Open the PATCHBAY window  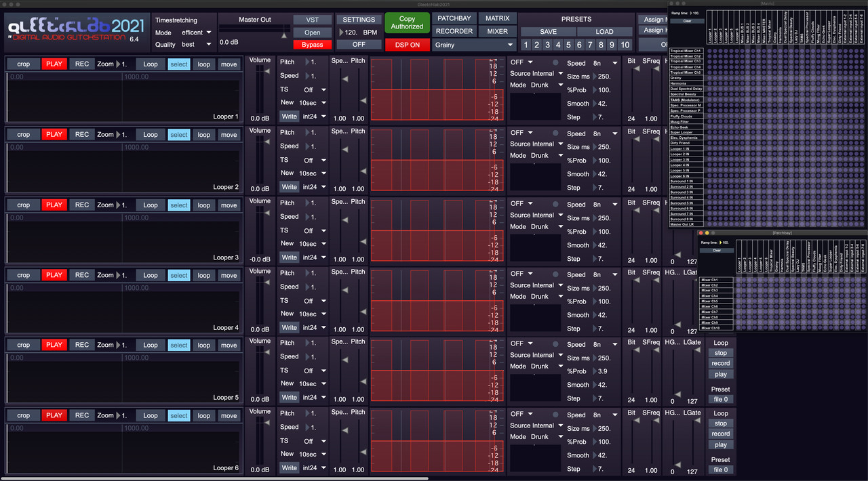click(454, 18)
